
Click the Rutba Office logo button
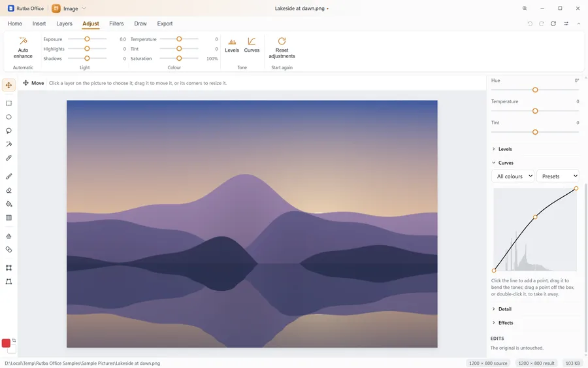pyautogui.click(x=26, y=8)
